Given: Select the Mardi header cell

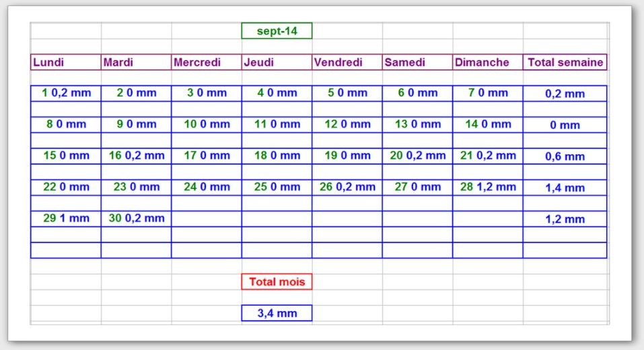Looking at the screenshot, I should pyautogui.click(x=136, y=62).
